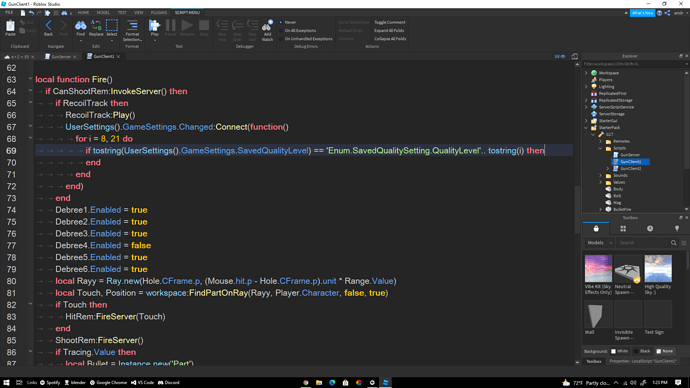The height and width of the screenshot is (388, 690).
Task: Switch to PLUGINS ribbon tab
Action: click(x=159, y=13)
